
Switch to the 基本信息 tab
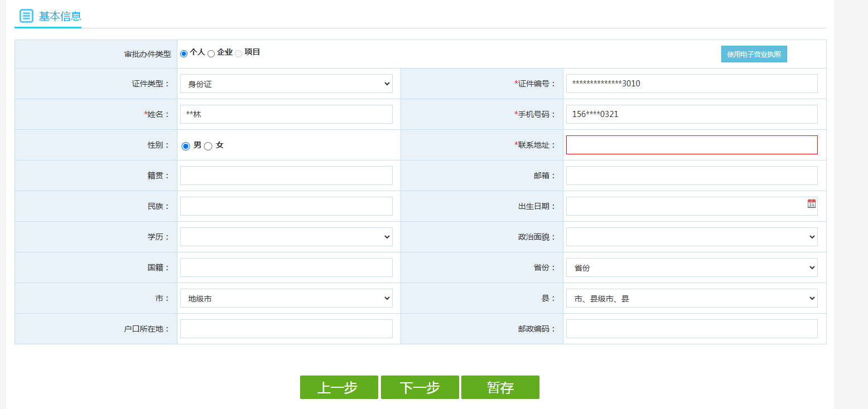pos(59,17)
